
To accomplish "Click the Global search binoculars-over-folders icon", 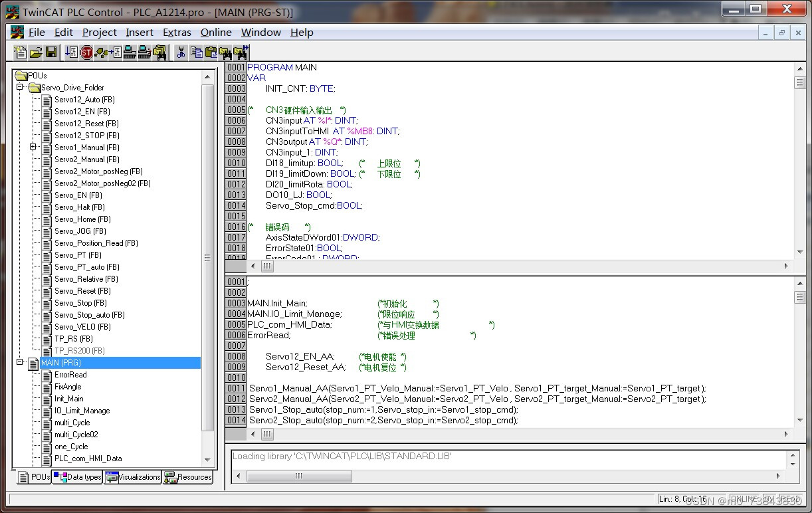I will click(x=159, y=52).
